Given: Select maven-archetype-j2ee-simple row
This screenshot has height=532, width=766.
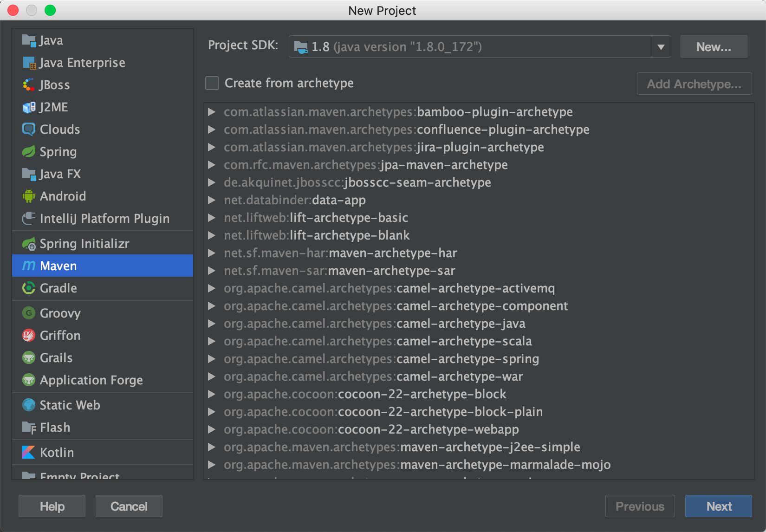Looking at the screenshot, I should tap(479, 447).
